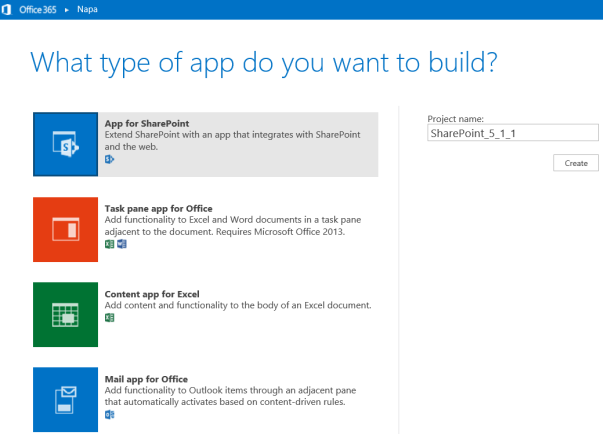Select the blue App for SharePoint tile

point(65,144)
